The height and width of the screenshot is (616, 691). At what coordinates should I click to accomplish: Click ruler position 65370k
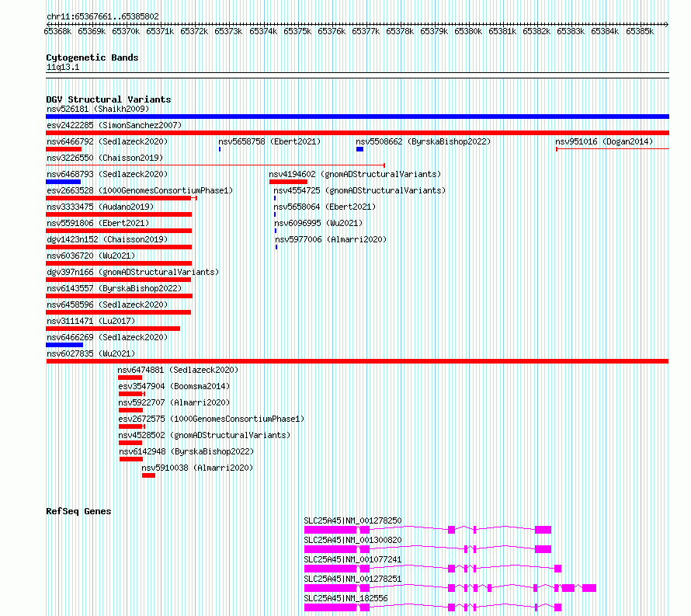click(126, 31)
